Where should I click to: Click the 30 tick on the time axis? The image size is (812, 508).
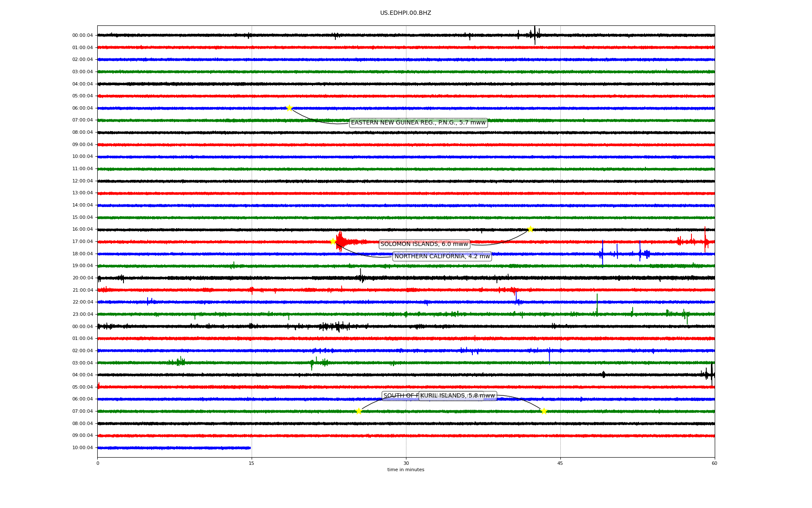coord(406,464)
